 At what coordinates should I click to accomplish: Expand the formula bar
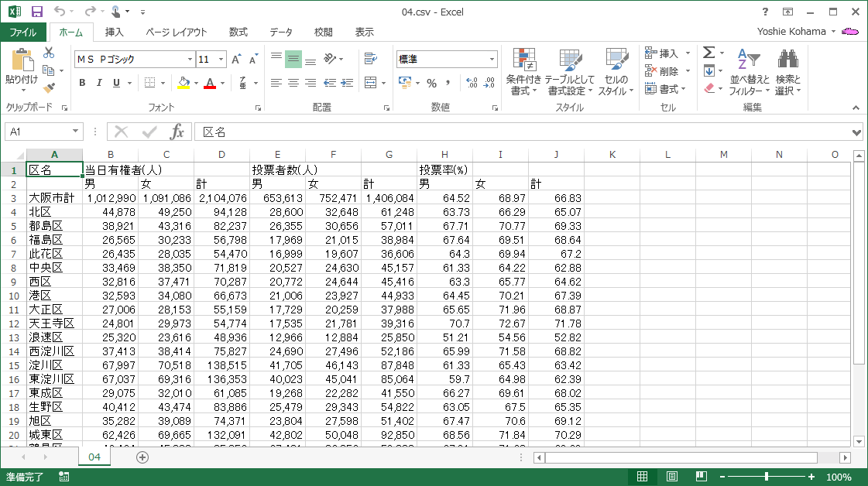click(856, 132)
